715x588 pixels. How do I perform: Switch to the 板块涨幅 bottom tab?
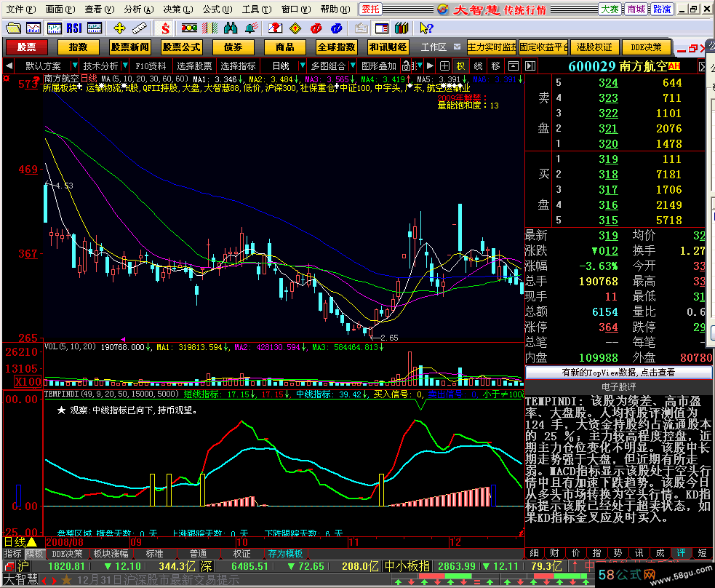point(111,554)
